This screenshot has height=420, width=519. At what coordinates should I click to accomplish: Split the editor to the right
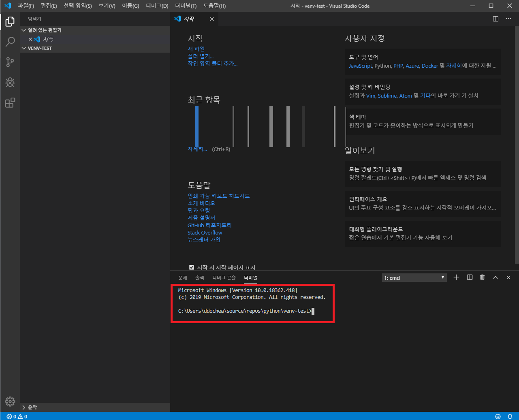click(496, 19)
